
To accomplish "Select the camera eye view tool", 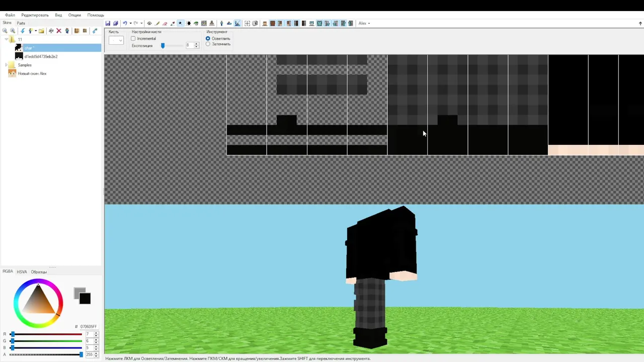I will (149, 23).
